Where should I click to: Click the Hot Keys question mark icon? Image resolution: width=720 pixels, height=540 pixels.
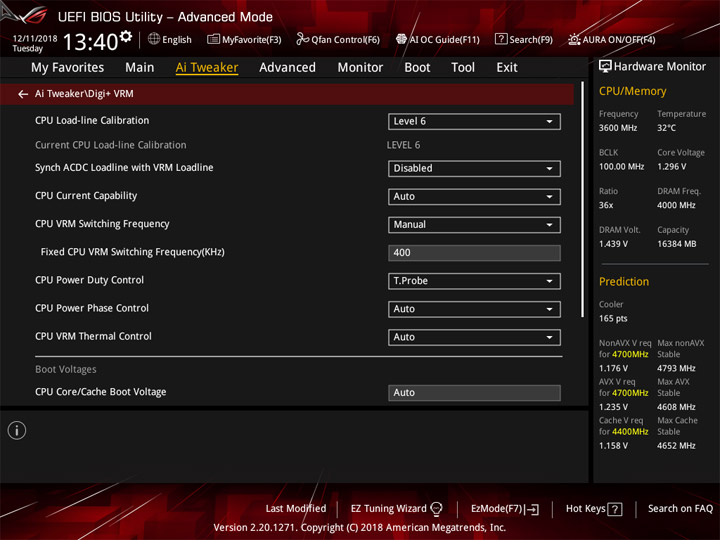tap(614, 509)
